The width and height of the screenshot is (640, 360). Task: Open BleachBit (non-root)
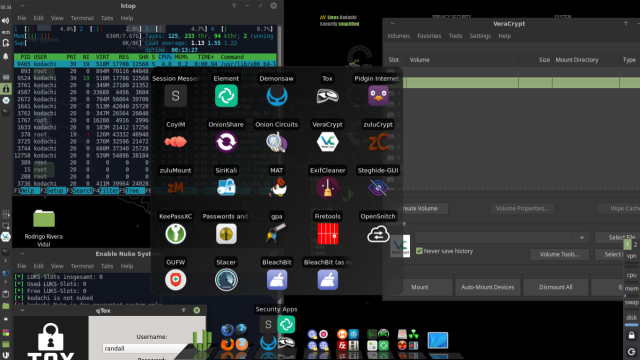coord(277,280)
